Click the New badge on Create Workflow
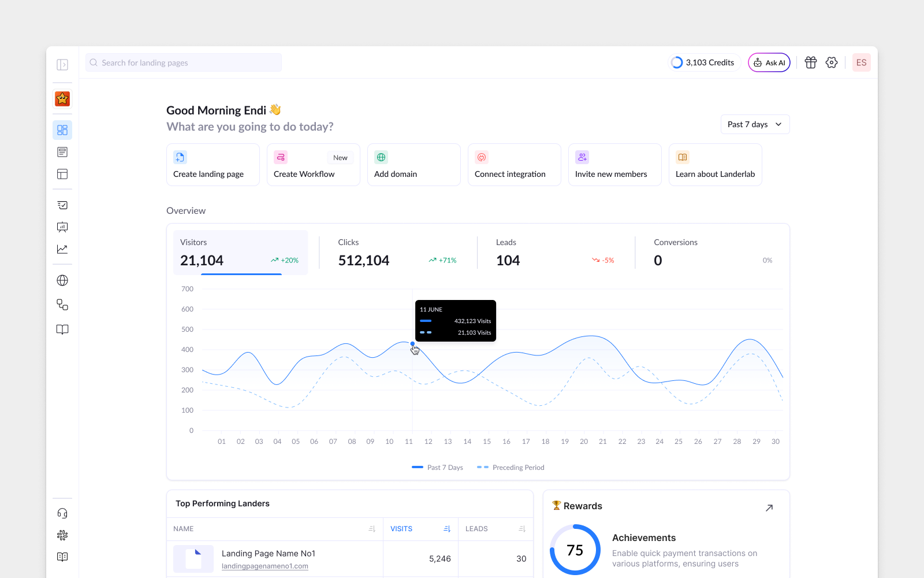The height and width of the screenshot is (578, 924). click(340, 157)
